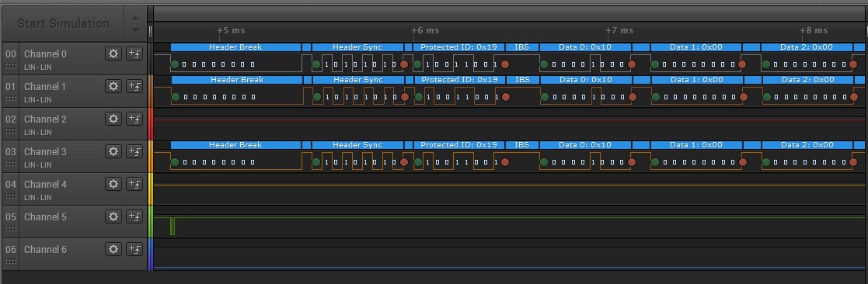Click Channel 1 Protected ID: 0x19 frame
Image resolution: width=868 pixels, height=284 pixels.
coord(460,80)
